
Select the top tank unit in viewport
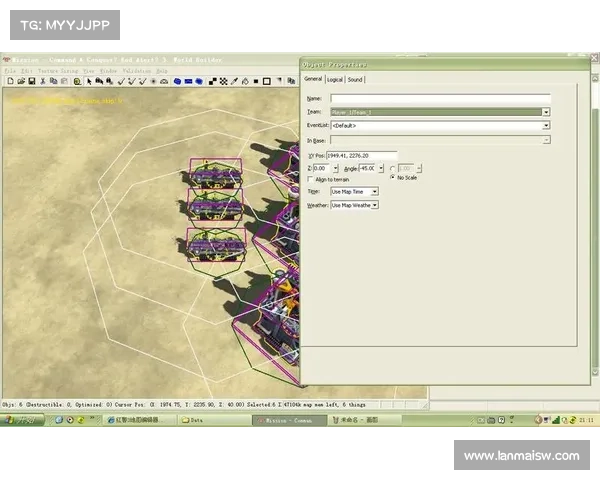216,174
